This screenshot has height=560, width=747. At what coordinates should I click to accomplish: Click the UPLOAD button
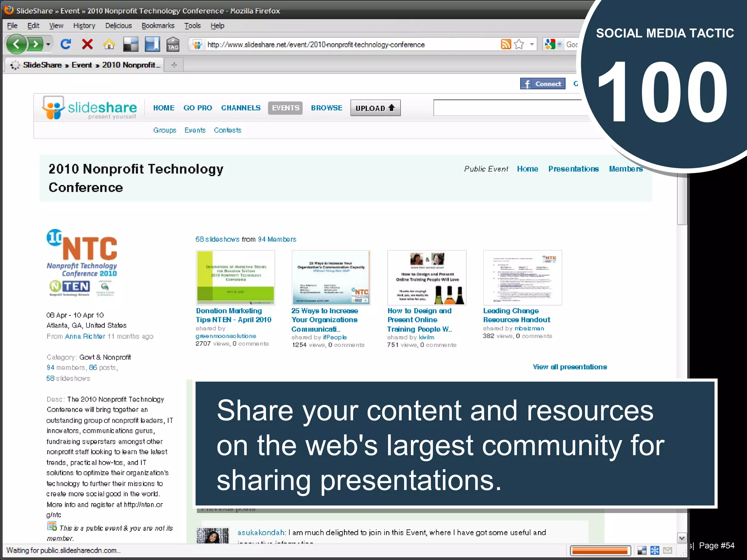(375, 108)
